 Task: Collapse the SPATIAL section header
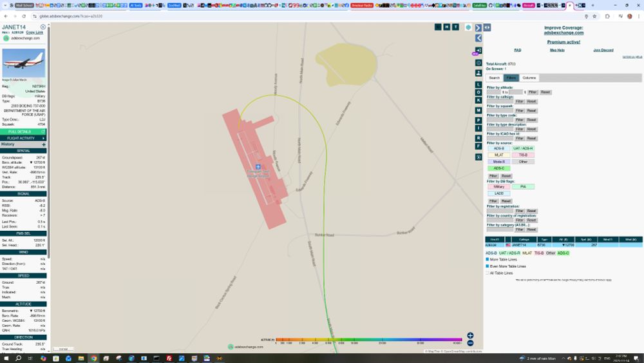pos(23,151)
